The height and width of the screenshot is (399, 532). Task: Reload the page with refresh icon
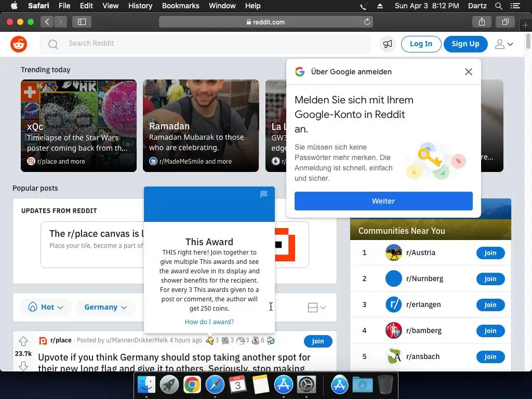pyautogui.click(x=367, y=22)
